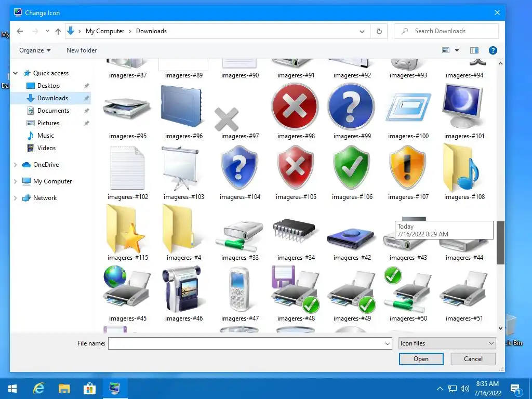Screen dimensions: 532x399
Task: Select red circle error icon imageres-#98
Action: (295, 107)
